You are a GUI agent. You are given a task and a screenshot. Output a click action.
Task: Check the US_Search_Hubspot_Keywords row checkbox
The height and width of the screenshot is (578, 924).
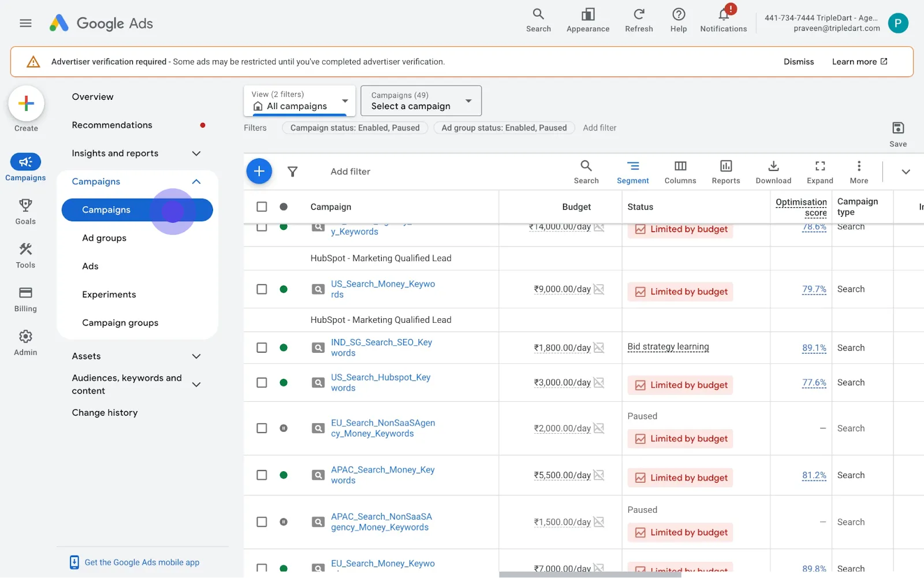click(262, 382)
